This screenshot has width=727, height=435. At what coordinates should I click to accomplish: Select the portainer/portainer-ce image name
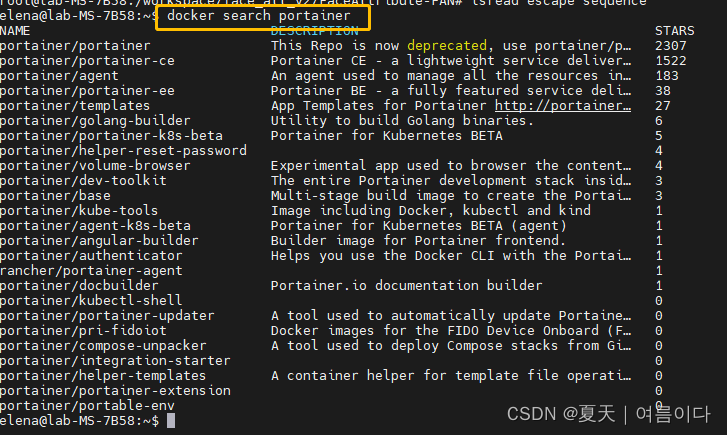[87, 61]
